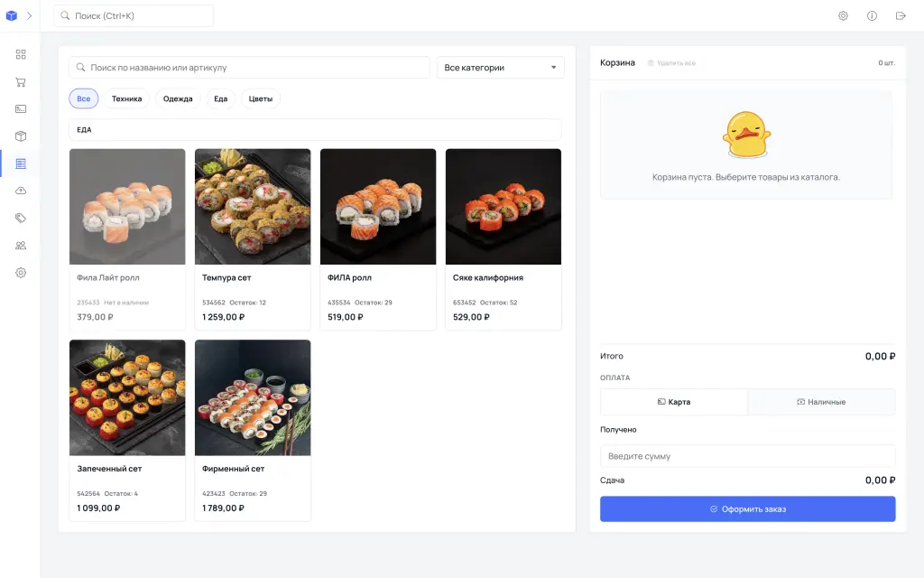Open the 3D box products icon in sidebar
The image size is (924, 578).
pyautogui.click(x=21, y=136)
